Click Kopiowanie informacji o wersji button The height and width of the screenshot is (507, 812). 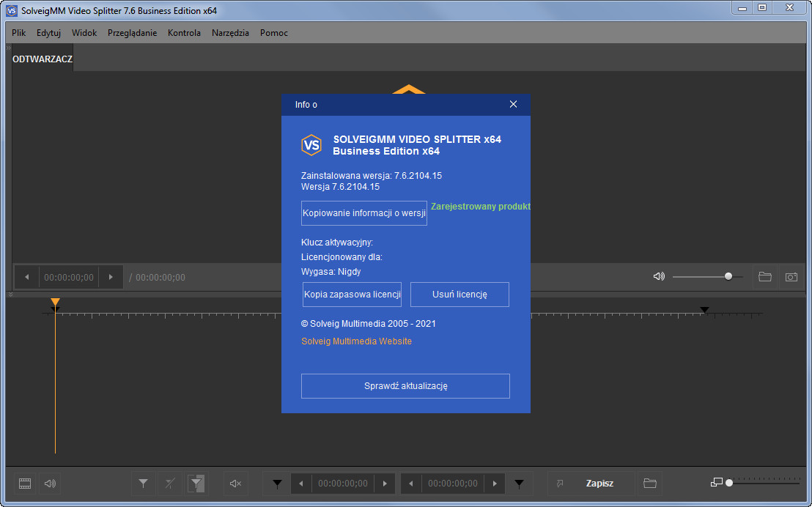pos(364,213)
